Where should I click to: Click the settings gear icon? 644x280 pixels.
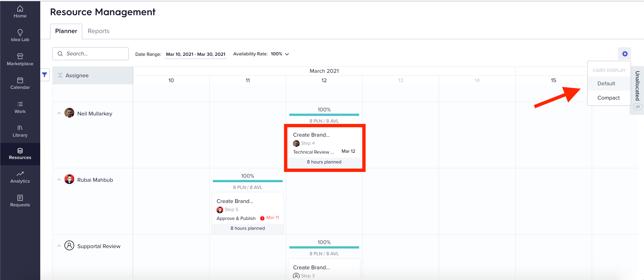(x=625, y=54)
